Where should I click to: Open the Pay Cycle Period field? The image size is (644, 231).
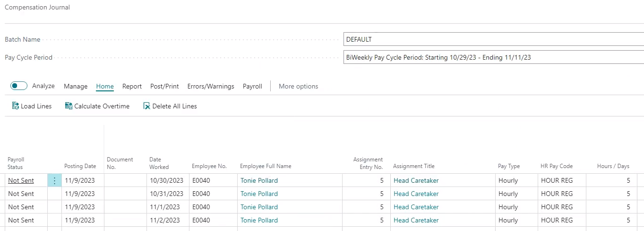493,57
